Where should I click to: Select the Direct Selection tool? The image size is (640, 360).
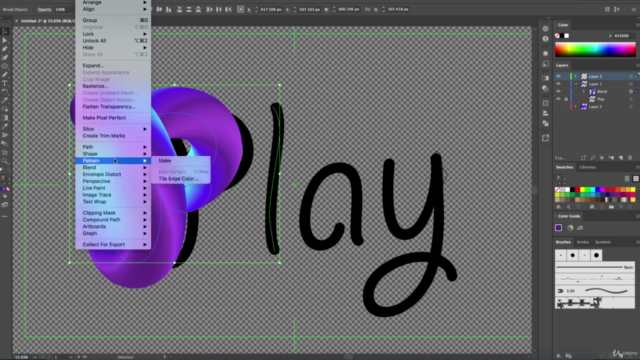tap(5, 40)
